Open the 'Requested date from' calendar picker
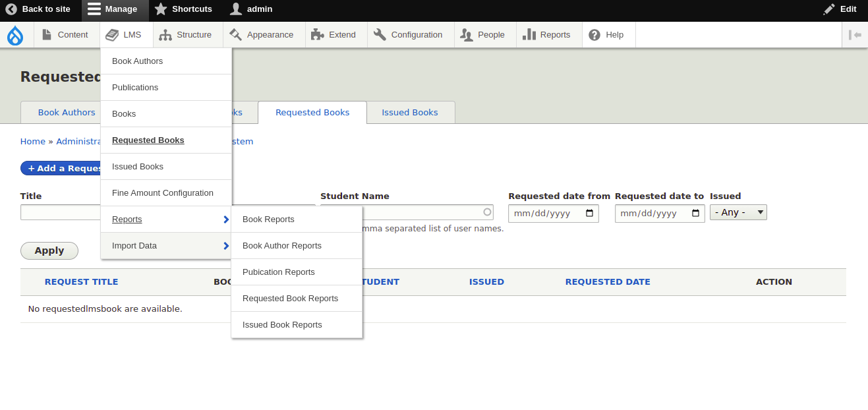 [589, 212]
